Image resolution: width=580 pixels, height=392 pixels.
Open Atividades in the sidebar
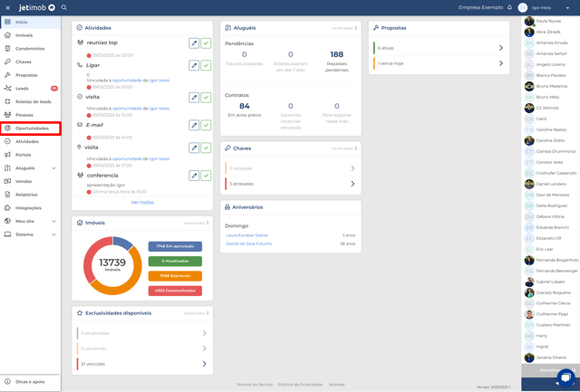coord(30,141)
